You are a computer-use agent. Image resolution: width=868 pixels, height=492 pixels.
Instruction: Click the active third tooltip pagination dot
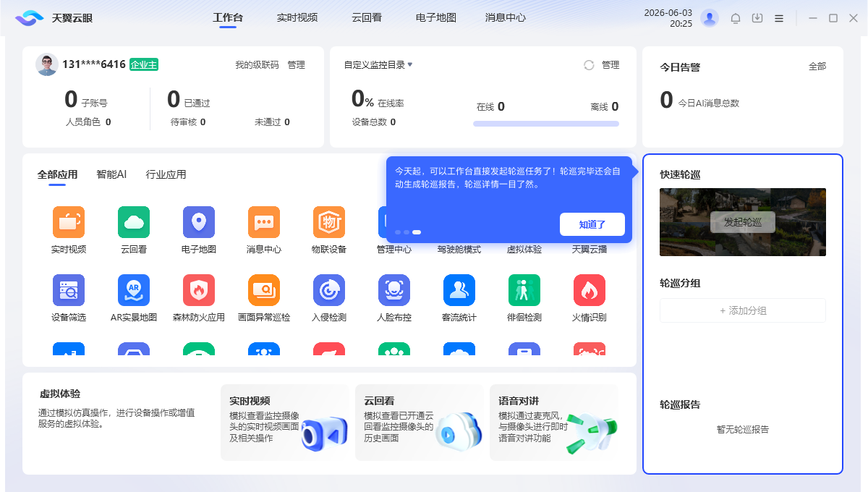(417, 232)
